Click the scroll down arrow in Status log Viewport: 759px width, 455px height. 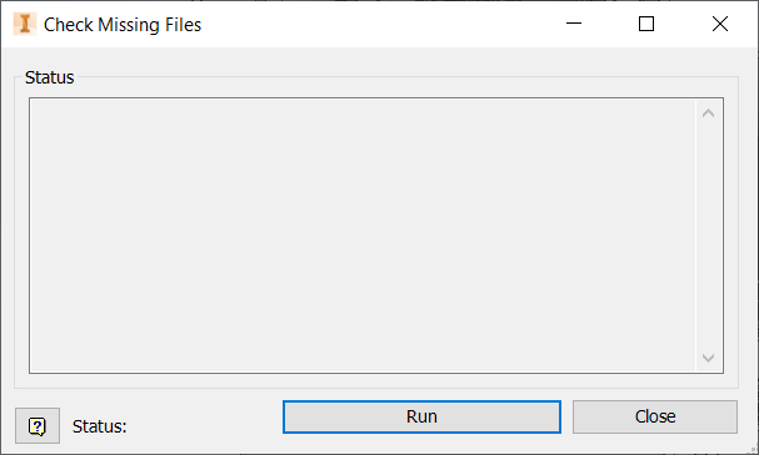(708, 358)
